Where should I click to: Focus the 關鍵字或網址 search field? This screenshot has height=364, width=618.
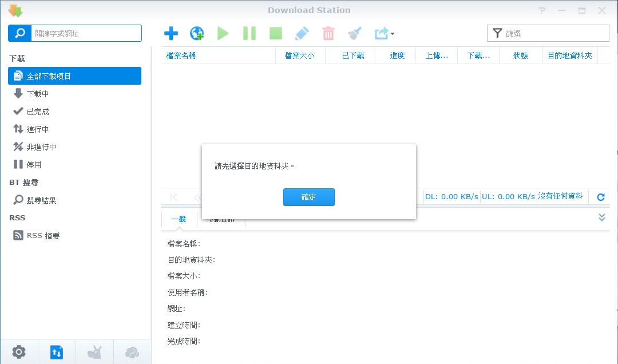[86, 33]
